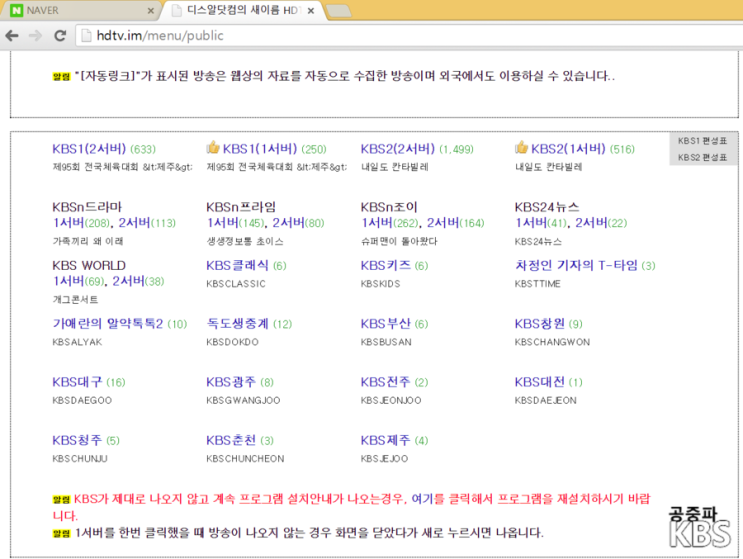743x559 pixels.
Task: Switch to the NAVER tab
Action: 81,10
